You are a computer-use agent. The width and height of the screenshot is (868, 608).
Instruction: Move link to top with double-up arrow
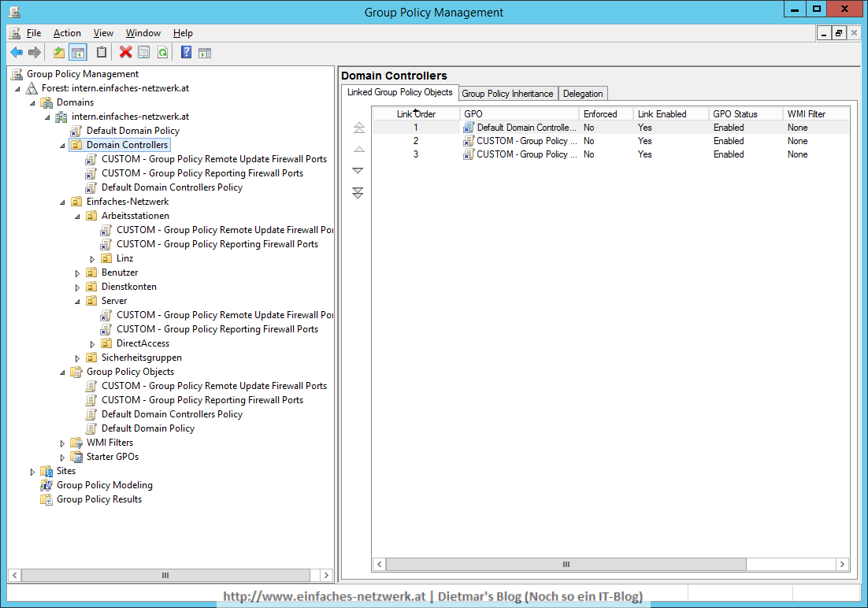coord(358,128)
